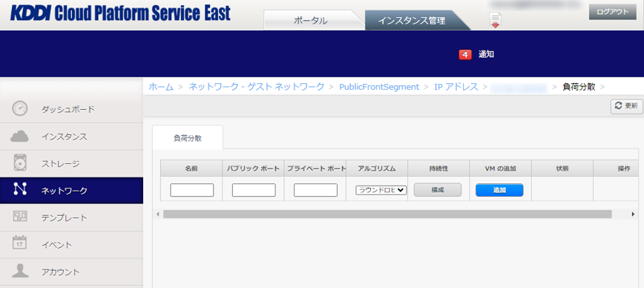Click the 名前 column header
Viewport: 644px width, 288px height.
click(191, 168)
